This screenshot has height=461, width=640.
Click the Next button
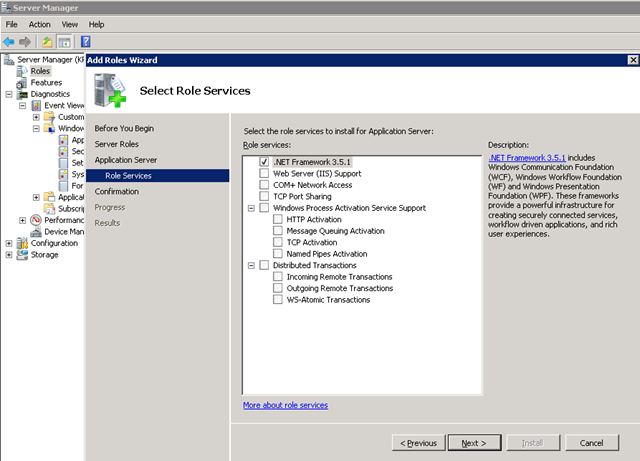474,443
